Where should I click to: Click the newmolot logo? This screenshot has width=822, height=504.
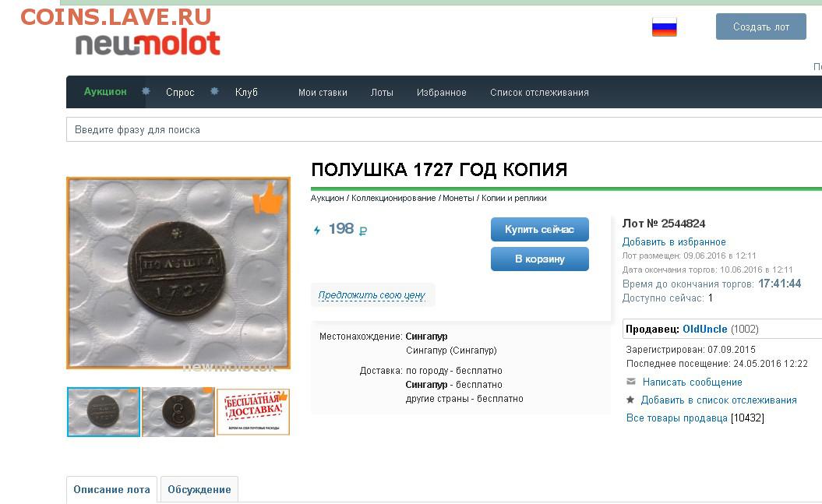[148, 43]
